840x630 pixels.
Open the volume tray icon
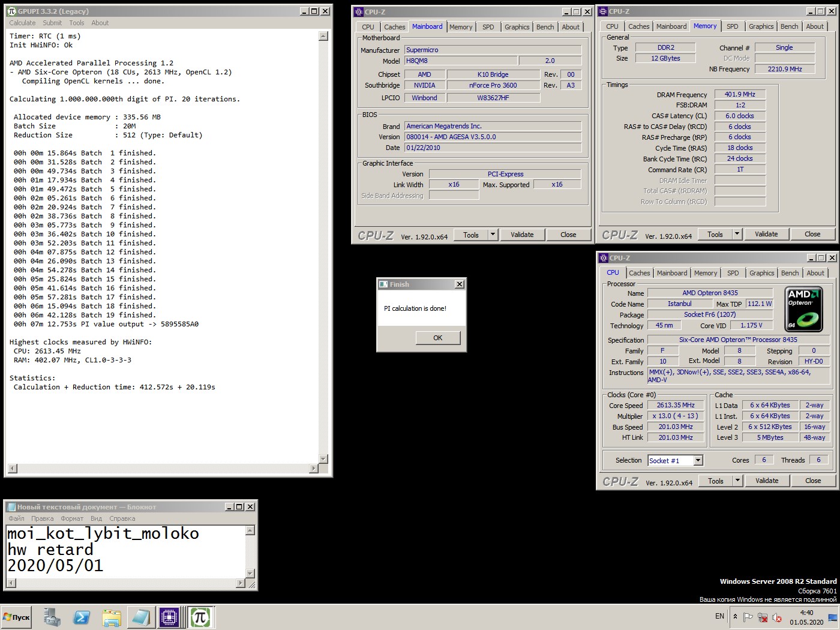point(777,617)
